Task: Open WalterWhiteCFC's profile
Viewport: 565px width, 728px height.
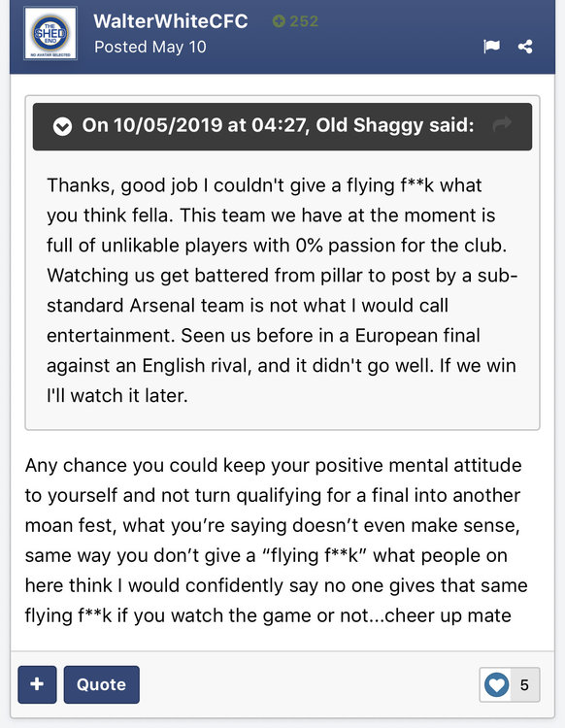Action: 171,21
